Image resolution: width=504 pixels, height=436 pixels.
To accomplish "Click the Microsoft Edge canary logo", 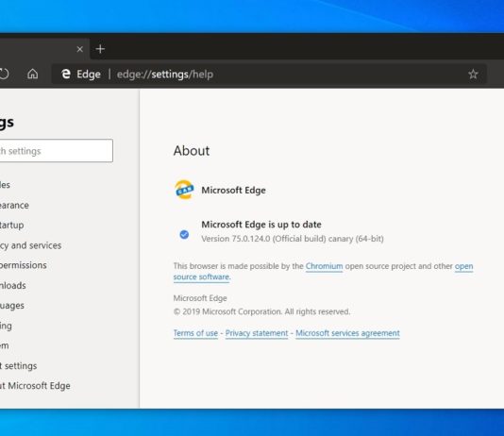I will click(184, 190).
